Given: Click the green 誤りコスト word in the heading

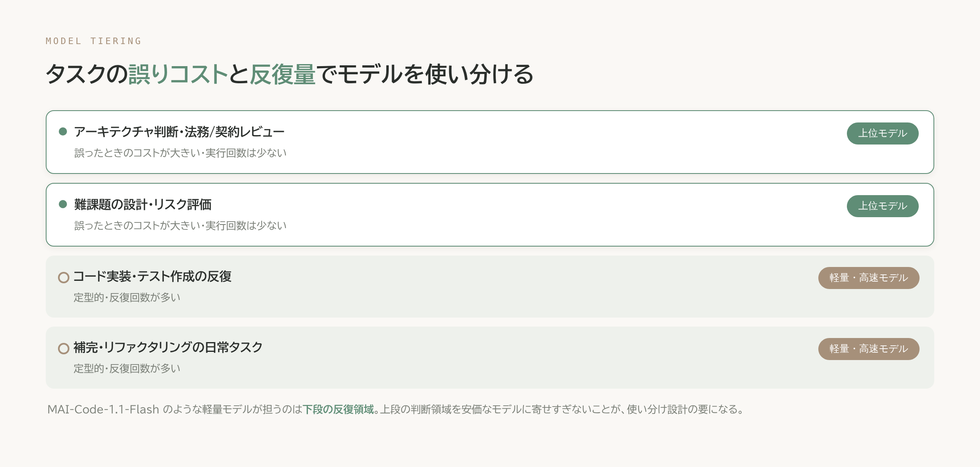Looking at the screenshot, I should pyautogui.click(x=178, y=74).
